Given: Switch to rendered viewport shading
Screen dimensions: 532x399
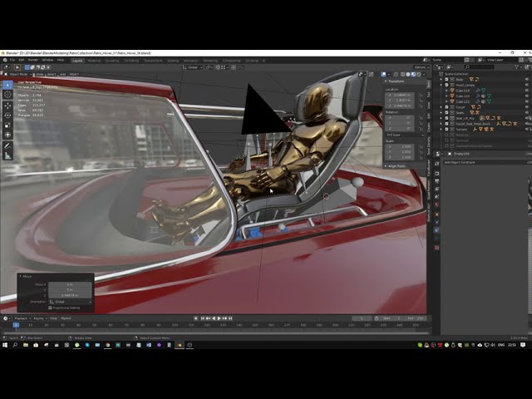Looking at the screenshot, I should pos(419,74).
